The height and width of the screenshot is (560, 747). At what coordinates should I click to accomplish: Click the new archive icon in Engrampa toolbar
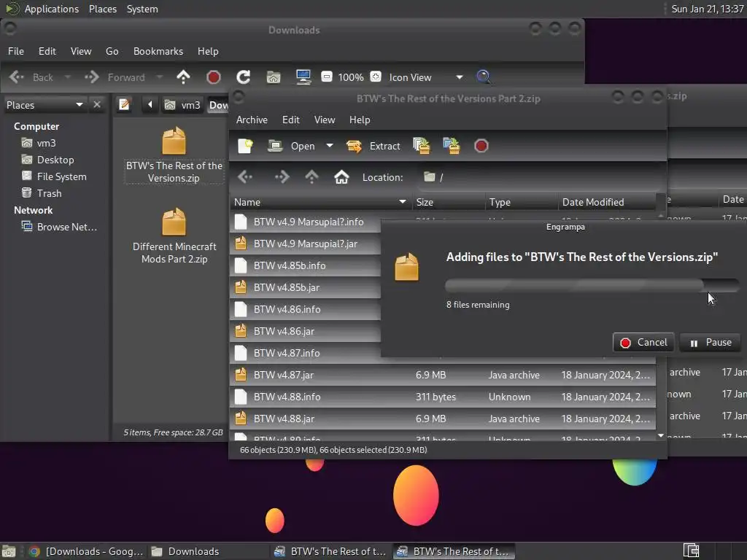coord(245,146)
